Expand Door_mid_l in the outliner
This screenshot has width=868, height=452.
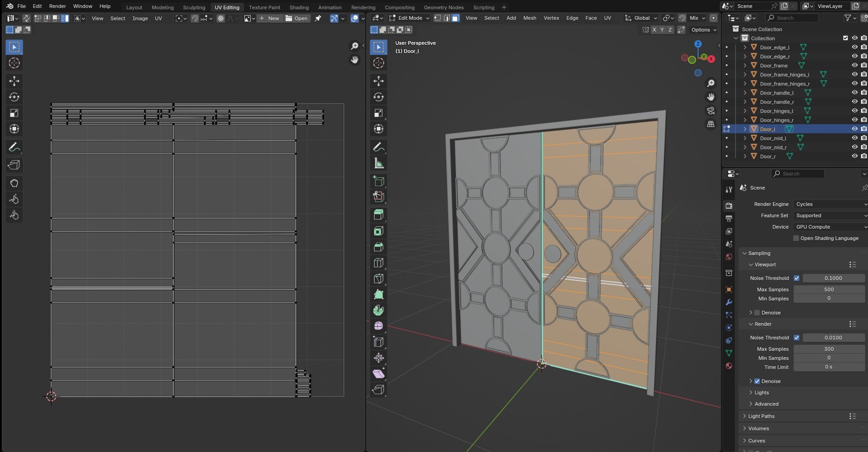pos(745,138)
